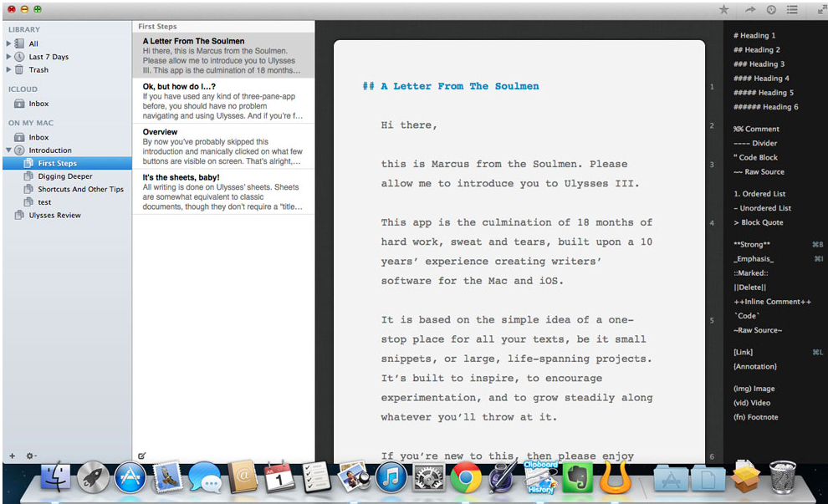Viewport: 828px width, 504px height.
Task: Insert Heading 6 markup
Action: (x=765, y=107)
